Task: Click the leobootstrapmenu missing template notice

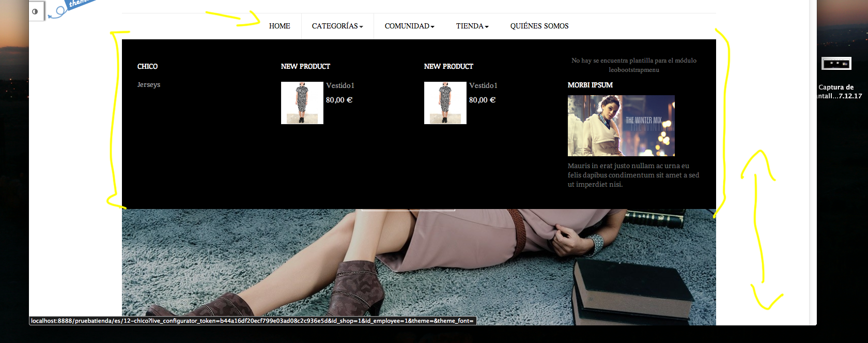Action: click(634, 65)
